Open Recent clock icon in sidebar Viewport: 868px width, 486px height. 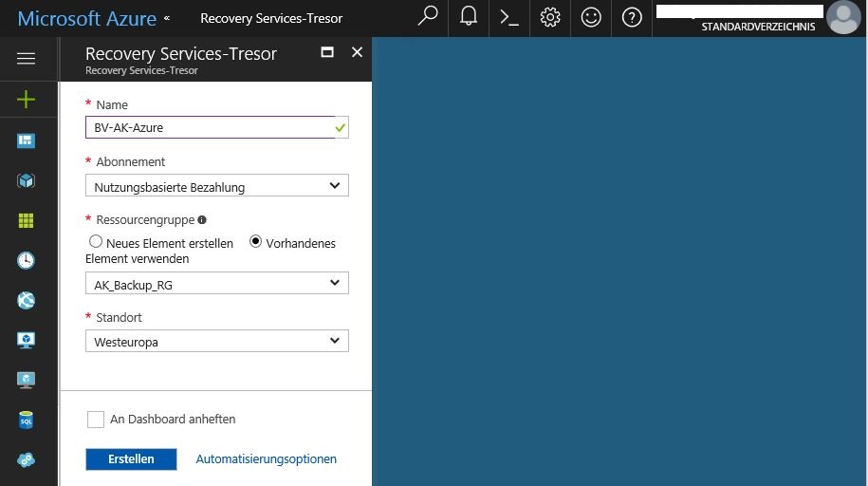26,260
